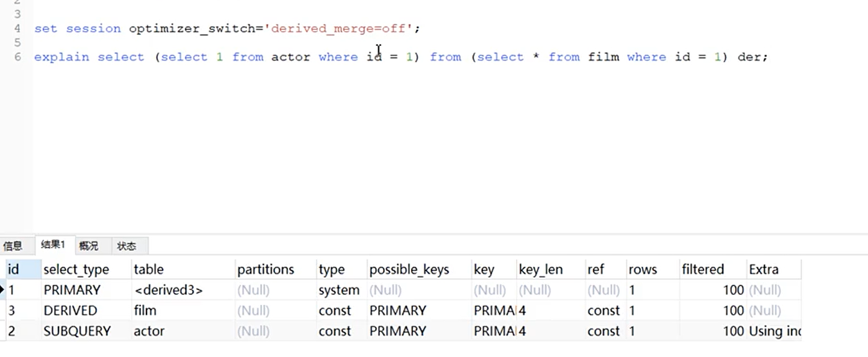Select the 概况 tab

(x=88, y=246)
